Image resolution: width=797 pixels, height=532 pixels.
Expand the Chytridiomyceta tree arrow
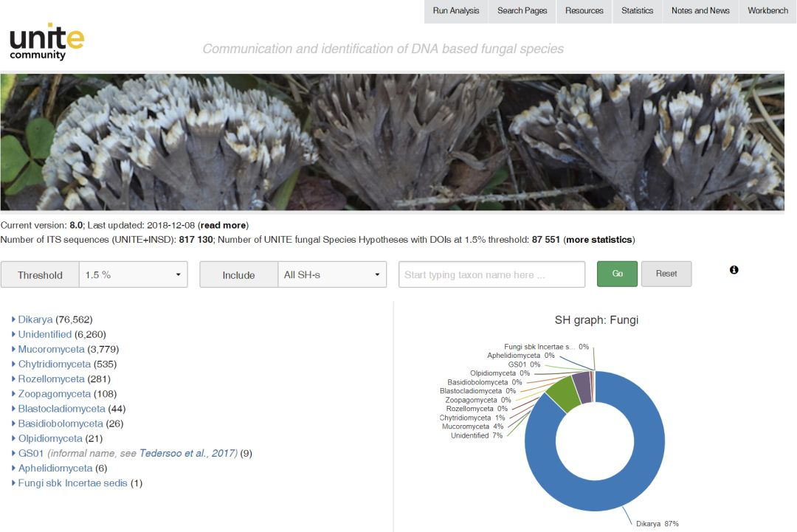(x=13, y=364)
